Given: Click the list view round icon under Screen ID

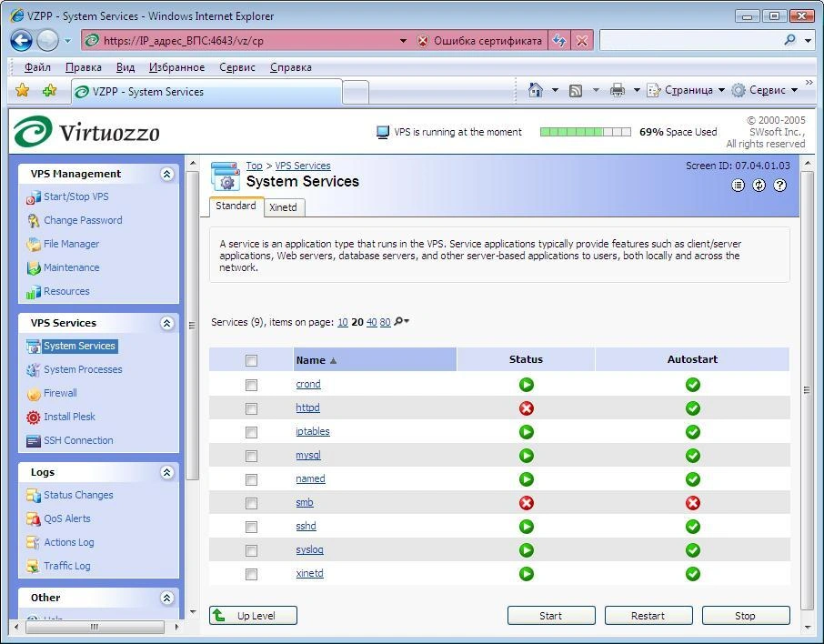Looking at the screenshot, I should [739, 185].
